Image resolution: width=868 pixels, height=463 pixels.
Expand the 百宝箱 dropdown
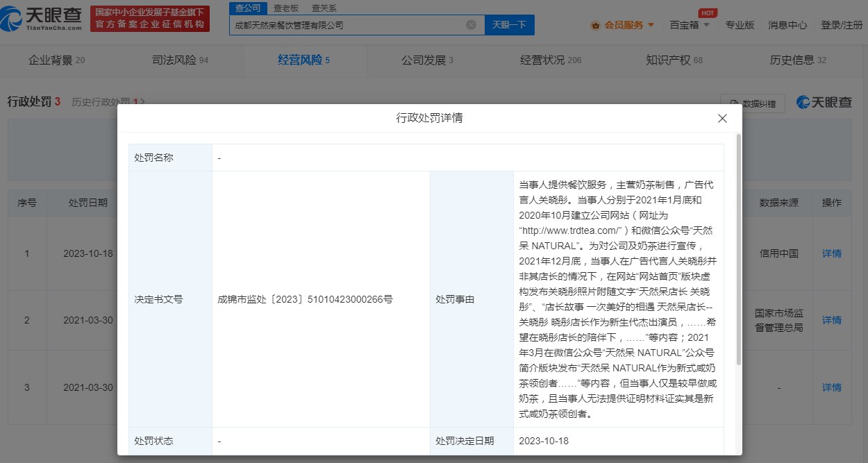click(706, 25)
